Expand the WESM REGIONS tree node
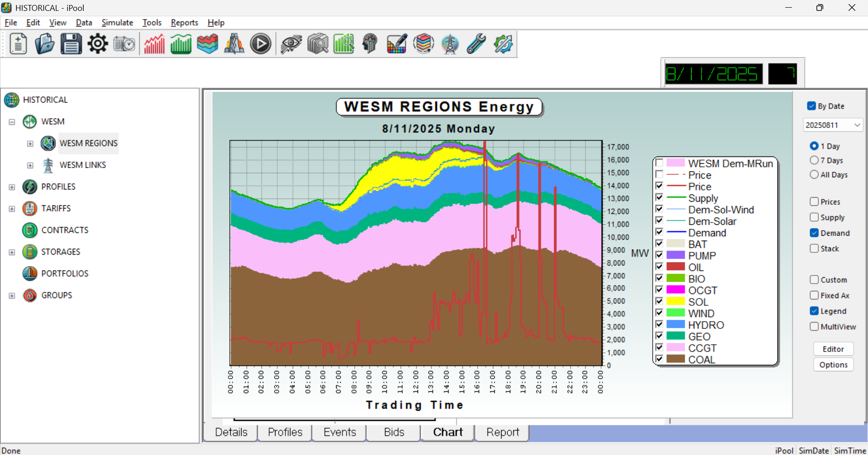The width and height of the screenshot is (868, 455). coord(30,144)
